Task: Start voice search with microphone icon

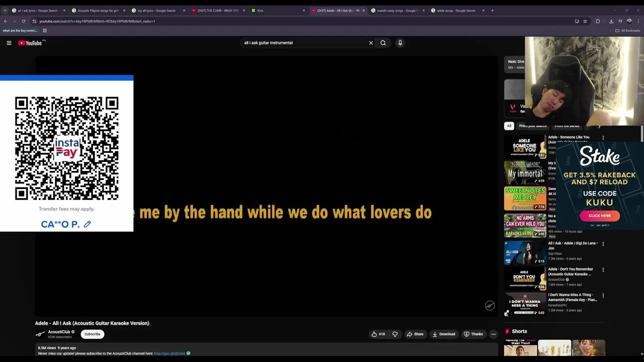Action: [x=400, y=43]
